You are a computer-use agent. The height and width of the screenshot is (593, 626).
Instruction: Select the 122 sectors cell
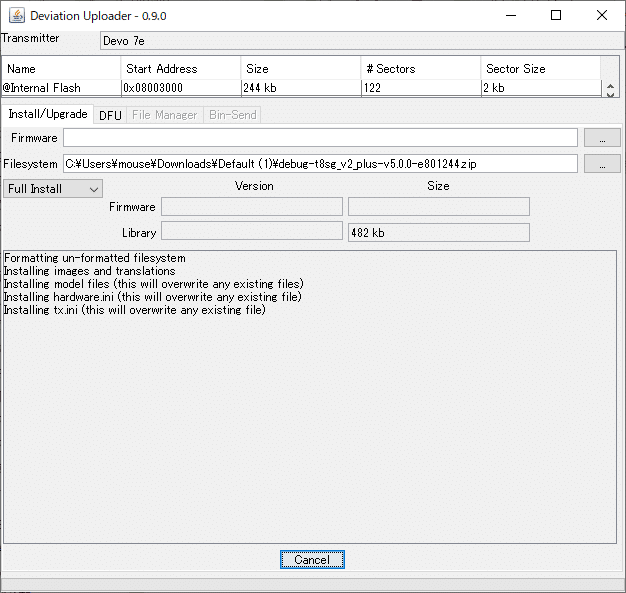(421, 88)
